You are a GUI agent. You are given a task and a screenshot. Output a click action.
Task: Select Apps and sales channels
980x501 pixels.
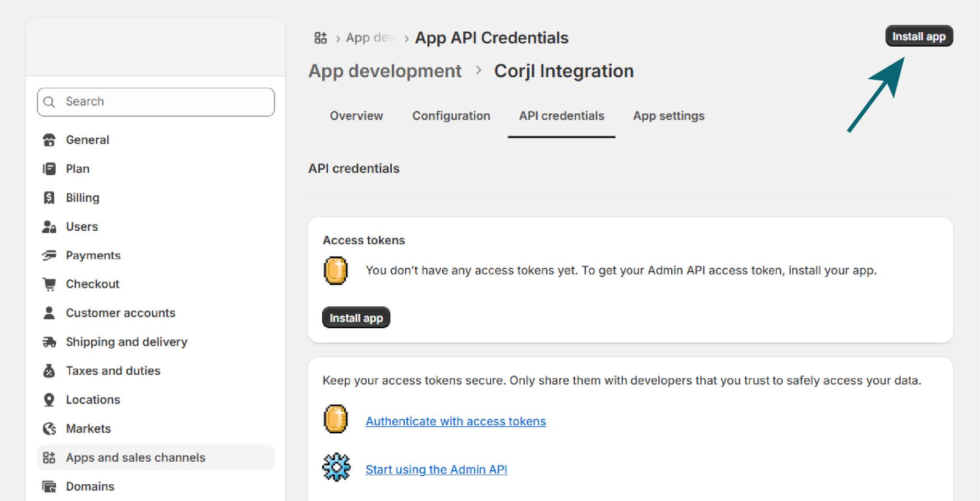(x=156, y=457)
